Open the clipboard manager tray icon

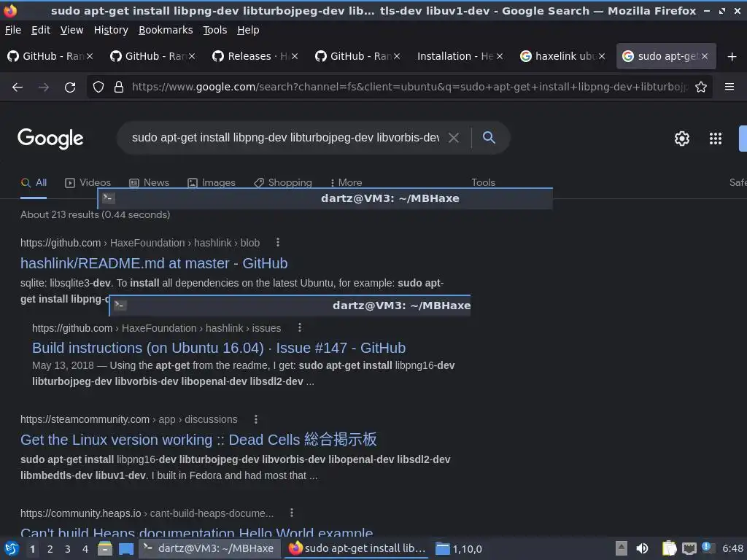pos(670,548)
